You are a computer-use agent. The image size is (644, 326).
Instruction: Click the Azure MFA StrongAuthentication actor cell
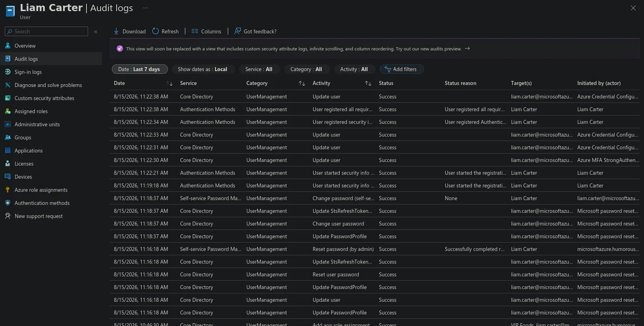pyautogui.click(x=608, y=160)
